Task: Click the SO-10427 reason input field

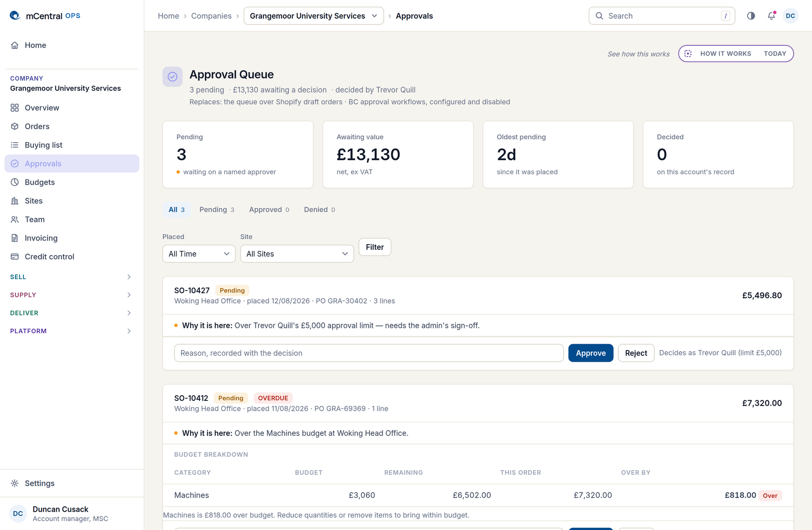Action: tap(369, 353)
